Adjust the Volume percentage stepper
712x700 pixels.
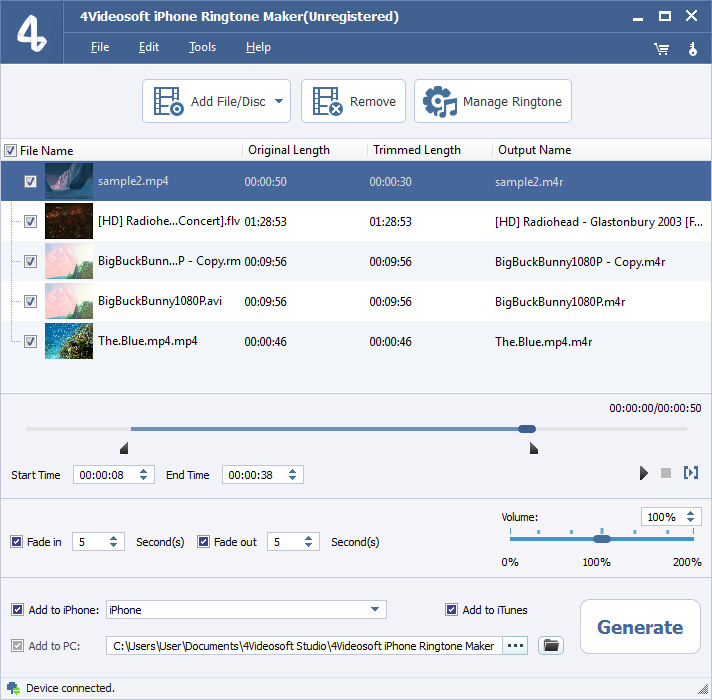(690, 516)
